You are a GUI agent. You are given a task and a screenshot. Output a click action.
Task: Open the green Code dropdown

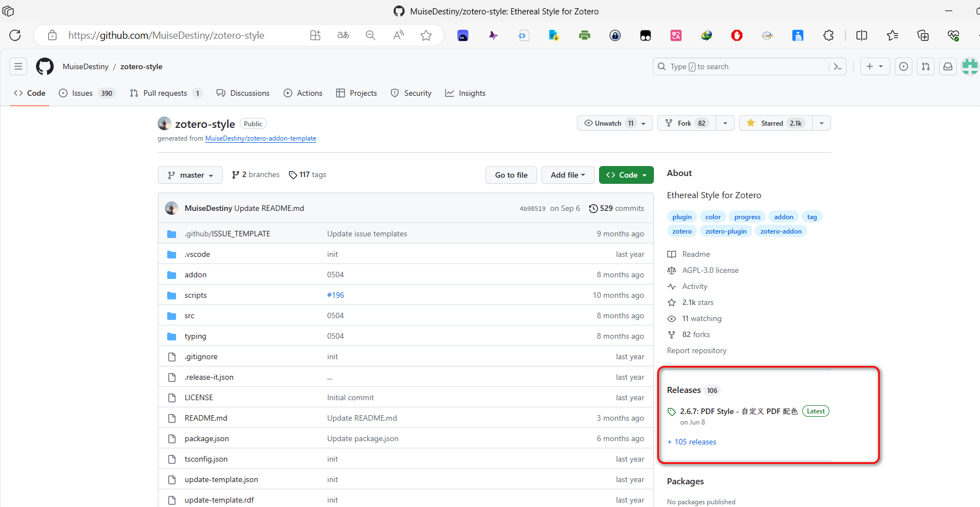click(x=626, y=175)
